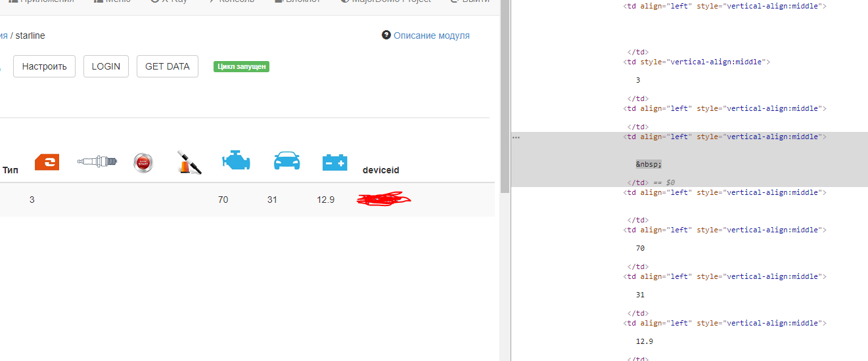Image resolution: width=868 pixels, height=361 pixels.
Task: Click the spark plug column icon
Action: [x=97, y=161]
